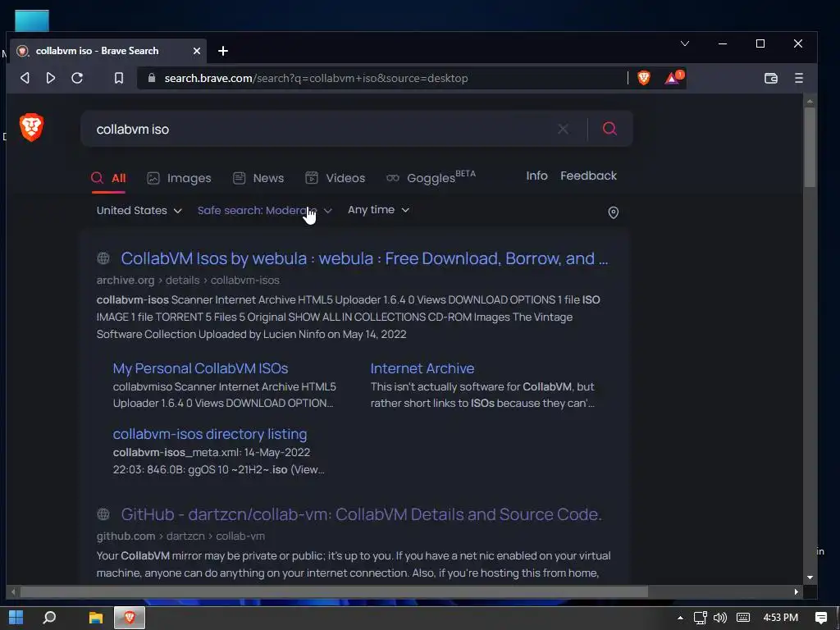Click the Brave lion logo on search page

click(x=32, y=127)
